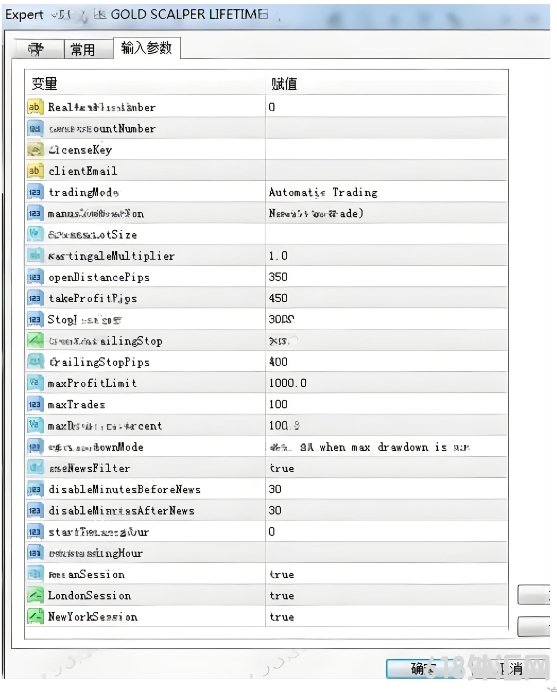Click the LondonSession boolean icon
This screenshot has width=557, height=692.
[x=35, y=595]
